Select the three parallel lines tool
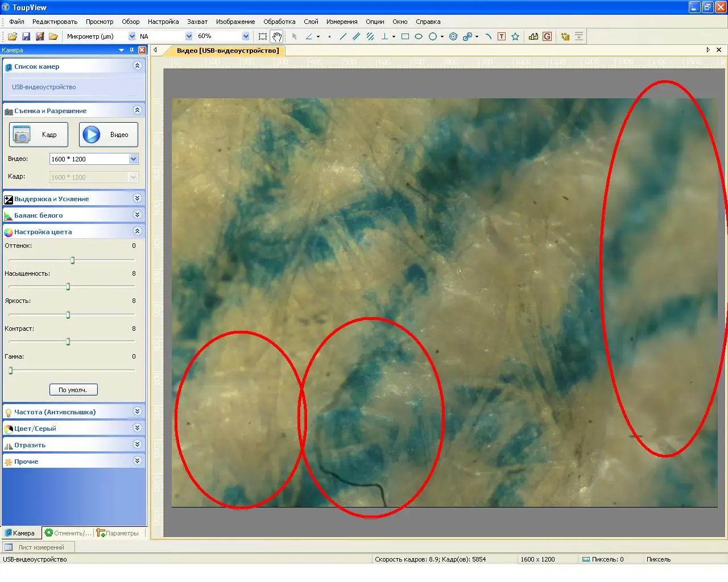The width and height of the screenshot is (728, 582). [x=370, y=36]
